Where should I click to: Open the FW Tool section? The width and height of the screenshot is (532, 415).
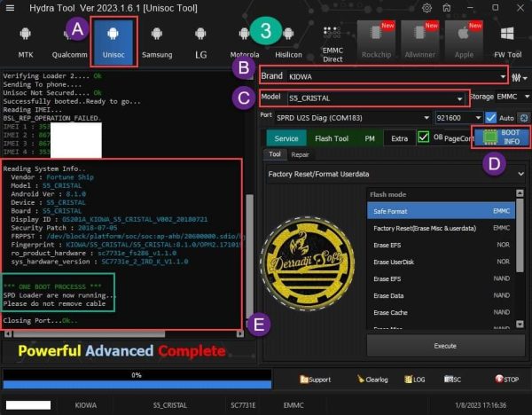[507, 43]
